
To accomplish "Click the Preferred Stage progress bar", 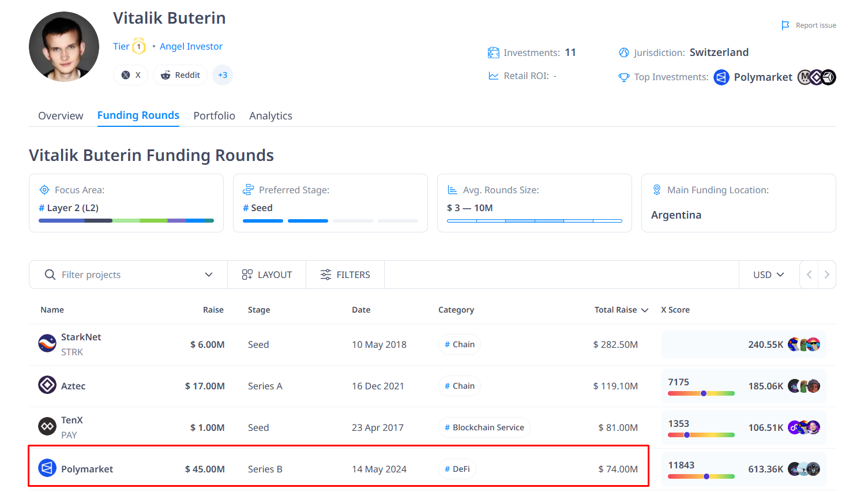I will [330, 221].
